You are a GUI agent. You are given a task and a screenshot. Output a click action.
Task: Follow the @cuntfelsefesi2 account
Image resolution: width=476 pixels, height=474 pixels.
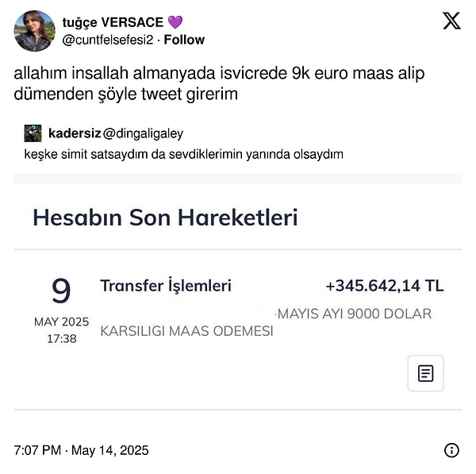tap(184, 40)
